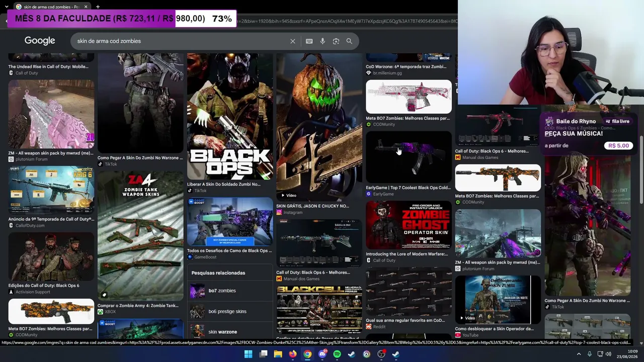Visit the Reddit source label
This screenshot has height=362, width=644.
[x=379, y=327]
